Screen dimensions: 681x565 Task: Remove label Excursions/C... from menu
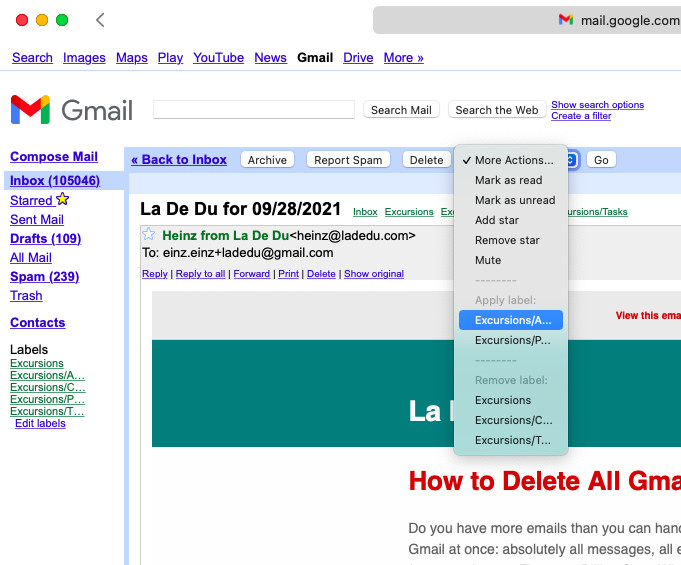click(x=510, y=420)
